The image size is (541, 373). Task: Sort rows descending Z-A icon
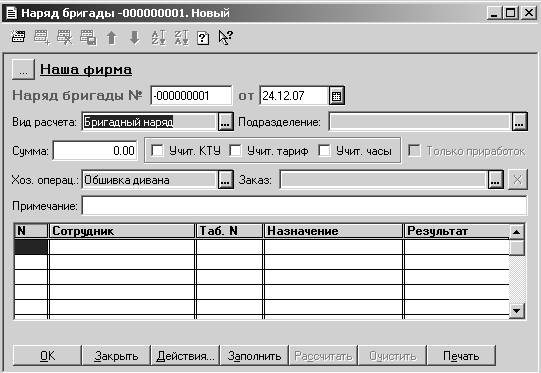click(181, 38)
